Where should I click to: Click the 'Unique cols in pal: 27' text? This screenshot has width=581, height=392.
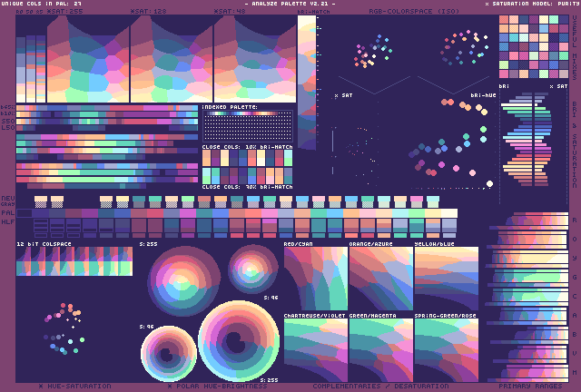click(x=41, y=4)
